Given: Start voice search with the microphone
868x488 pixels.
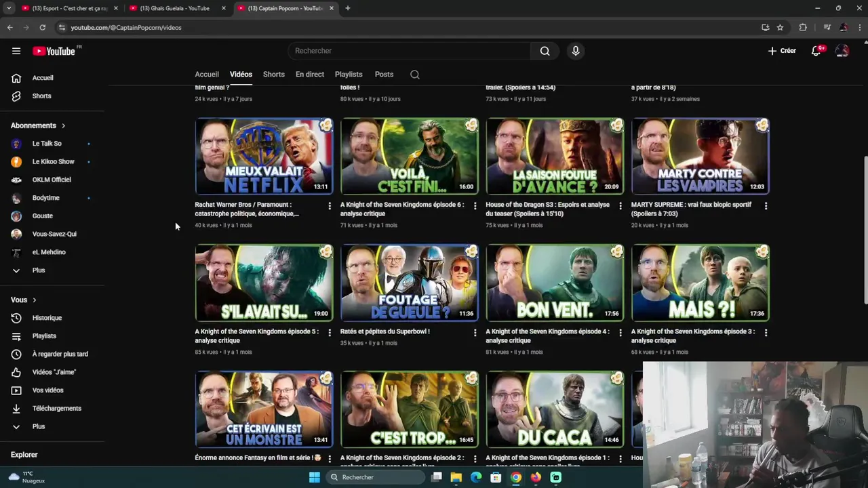Looking at the screenshot, I should click(575, 51).
